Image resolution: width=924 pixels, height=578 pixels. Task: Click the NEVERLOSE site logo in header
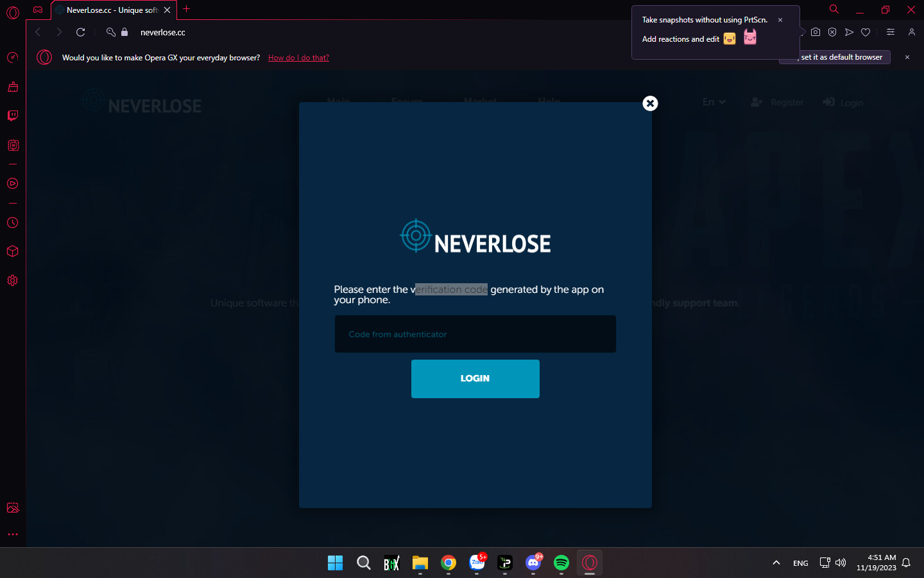point(142,102)
